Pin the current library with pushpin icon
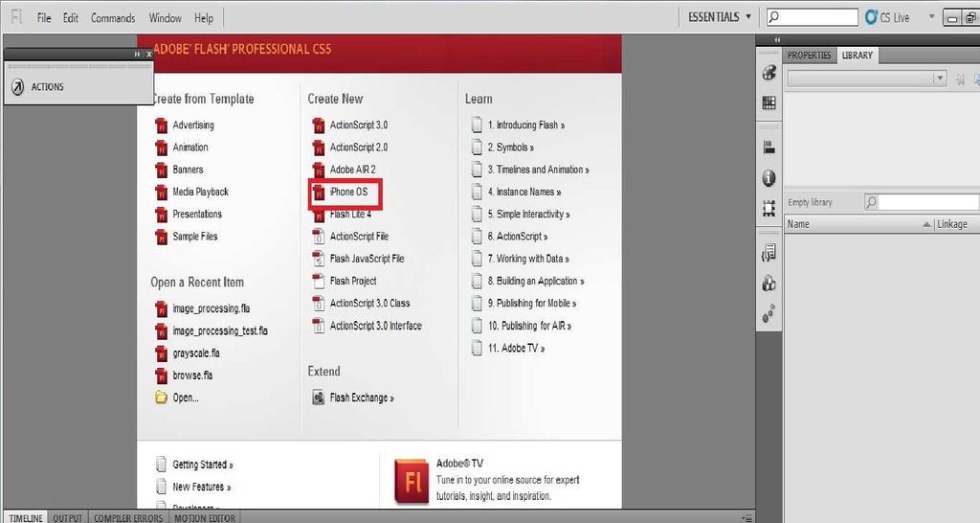The height and width of the screenshot is (523, 980). pos(961,79)
